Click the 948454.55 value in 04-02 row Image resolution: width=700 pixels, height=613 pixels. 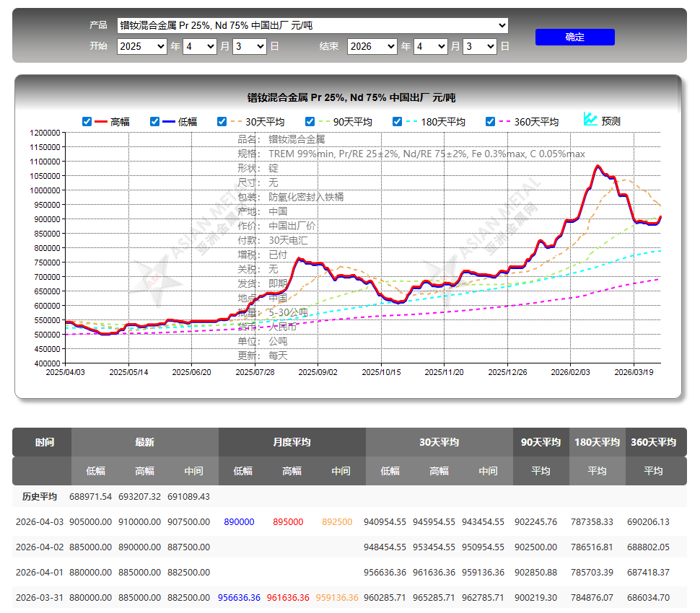click(x=385, y=547)
